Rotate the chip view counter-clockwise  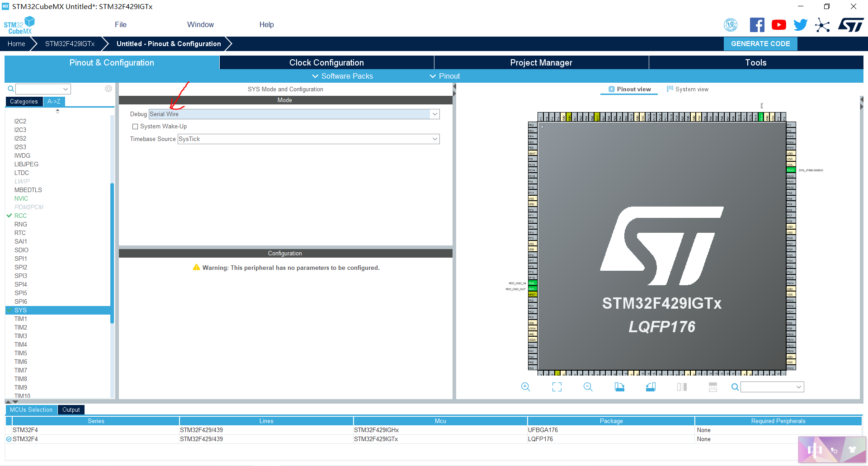coord(651,387)
